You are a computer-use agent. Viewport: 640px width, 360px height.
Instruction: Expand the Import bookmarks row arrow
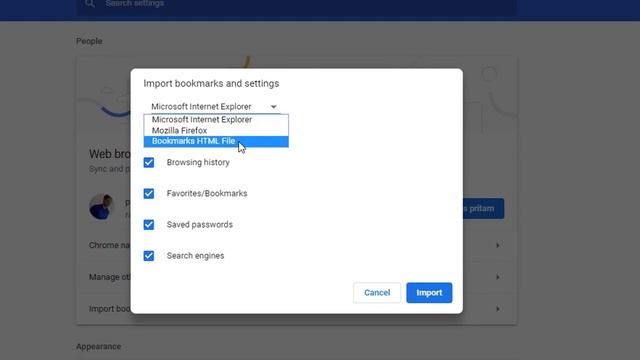(x=498, y=309)
